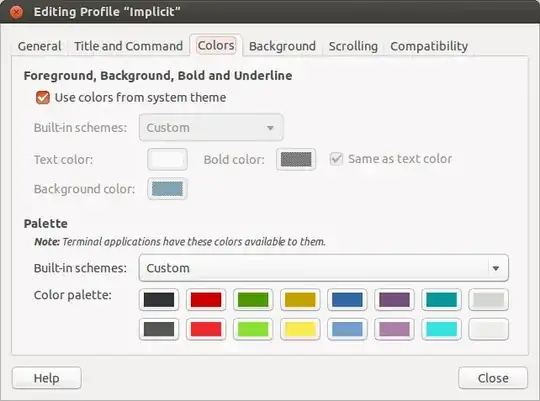Screen dimensions: 540x401
Task: Open the Title and Command tab
Action: [x=128, y=46]
